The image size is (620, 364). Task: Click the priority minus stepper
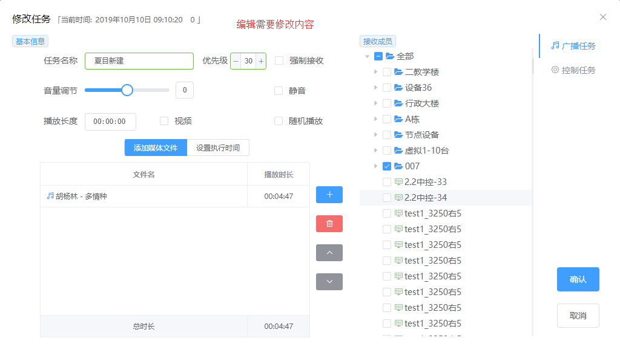pyautogui.click(x=236, y=61)
